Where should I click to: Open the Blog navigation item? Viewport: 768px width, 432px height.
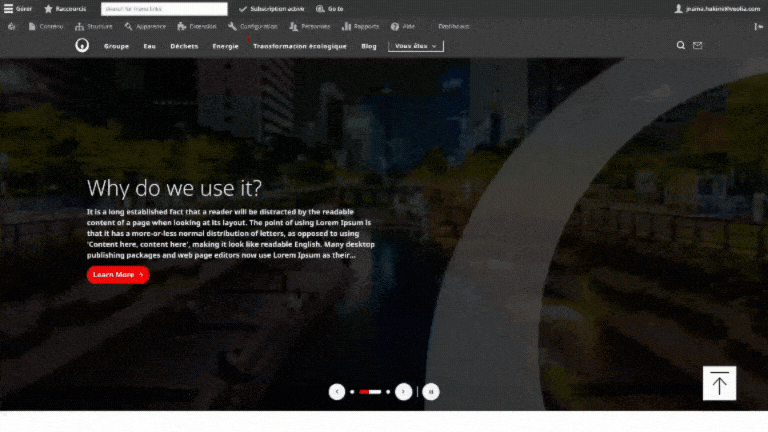tap(369, 46)
